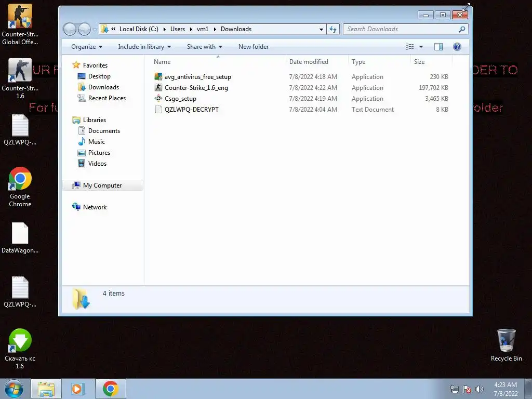Image resolution: width=532 pixels, height=399 pixels.
Task: Refresh the Downloads folder view
Action: (333, 29)
